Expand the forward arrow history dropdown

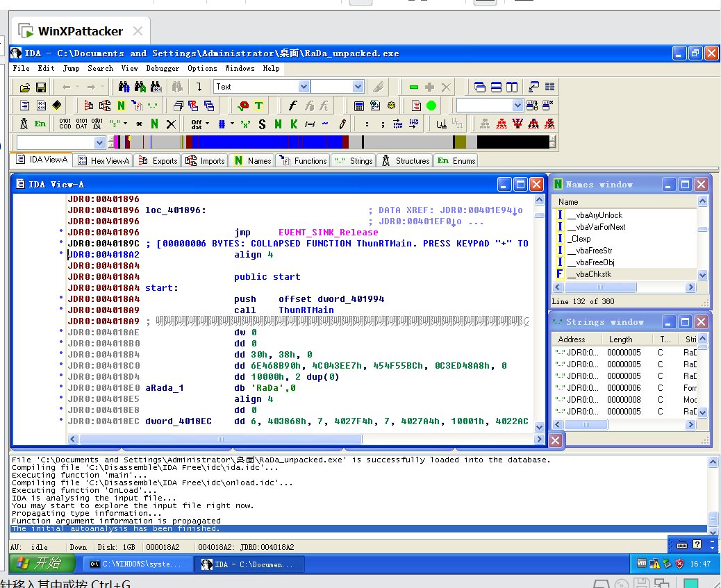101,87
